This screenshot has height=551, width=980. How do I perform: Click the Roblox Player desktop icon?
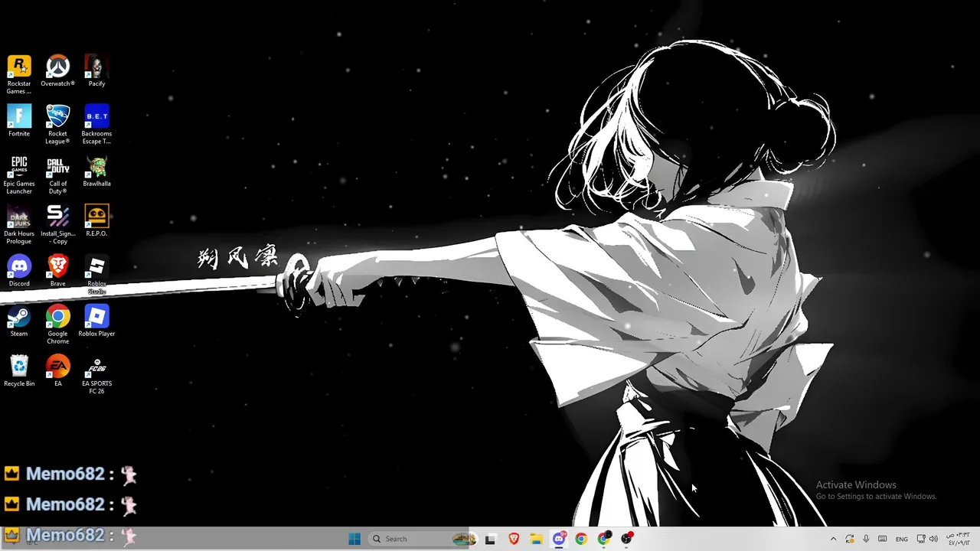tap(96, 321)
